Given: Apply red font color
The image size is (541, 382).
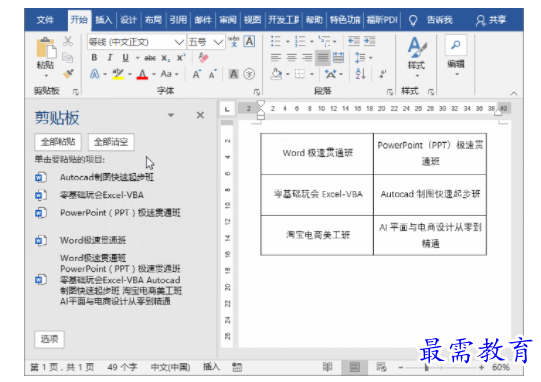Looking at the screenshot, I should pyautogui.click(x=142, y=74).
